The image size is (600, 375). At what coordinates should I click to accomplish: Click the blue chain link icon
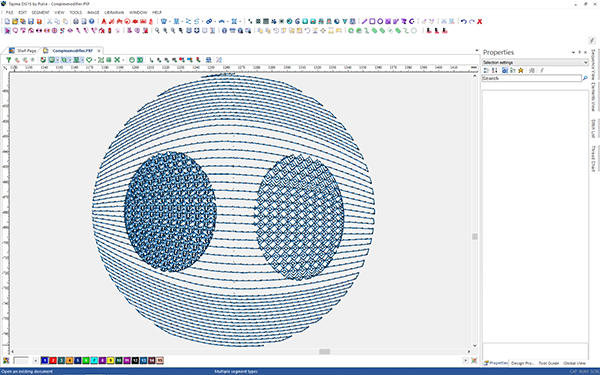point(209,21)
